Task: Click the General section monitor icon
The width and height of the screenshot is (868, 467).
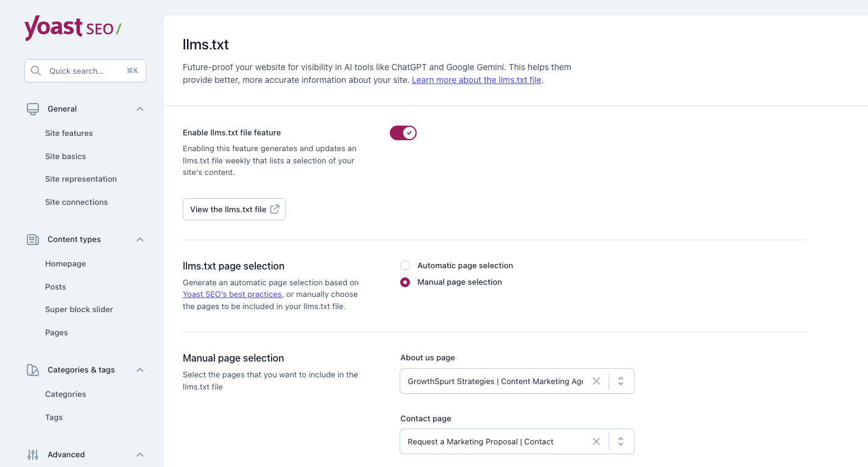Action: (32, 109)
